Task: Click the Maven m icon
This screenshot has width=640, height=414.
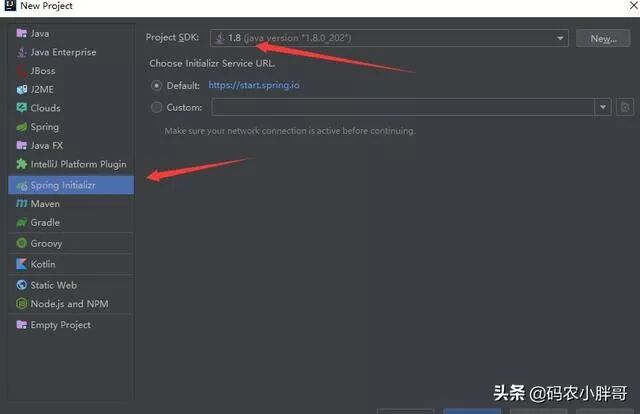Action: point(21,203)
